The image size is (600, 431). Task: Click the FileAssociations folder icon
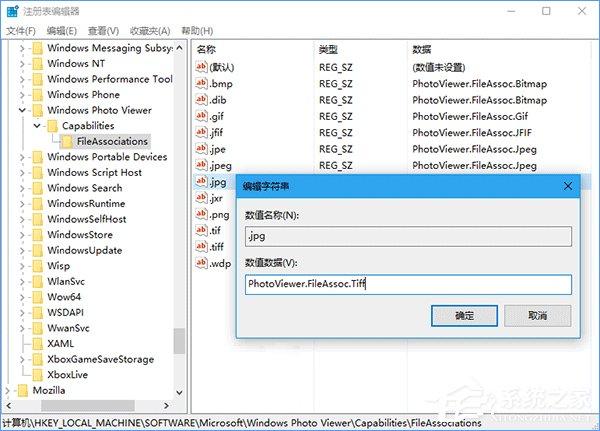click(67, 141)
